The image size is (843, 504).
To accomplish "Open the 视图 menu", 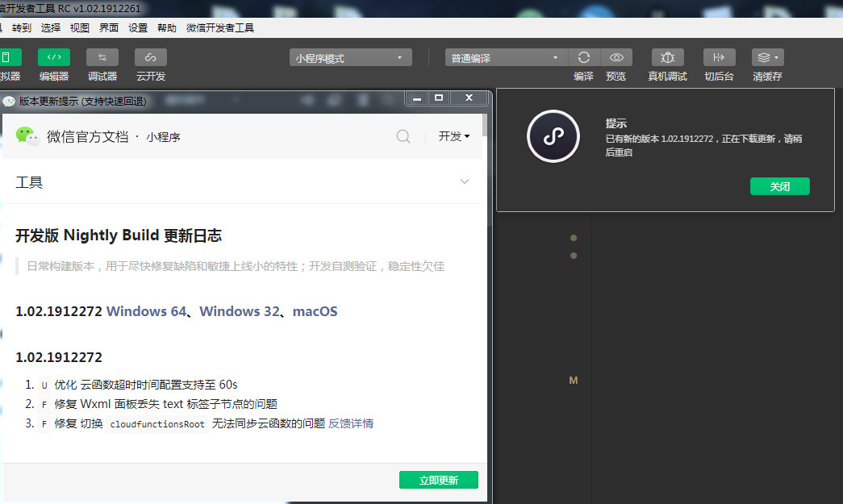I will [x=80, y=28].
